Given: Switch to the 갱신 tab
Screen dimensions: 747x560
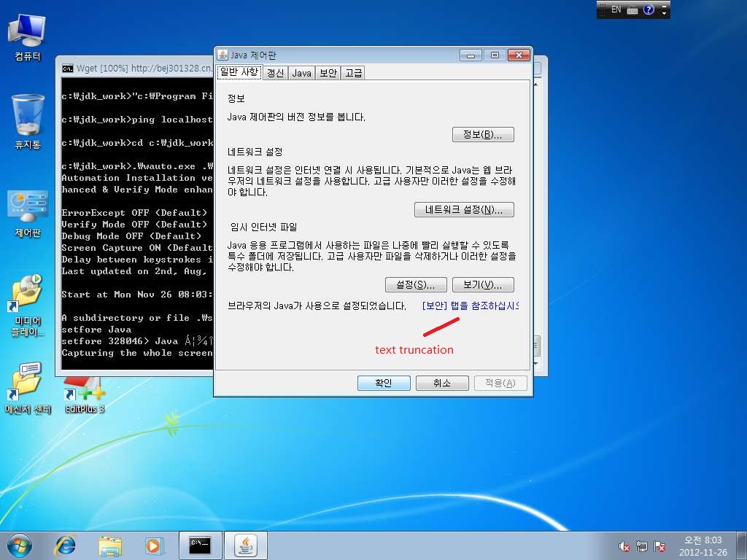Looking at the screenshot, I should point(275,73).
